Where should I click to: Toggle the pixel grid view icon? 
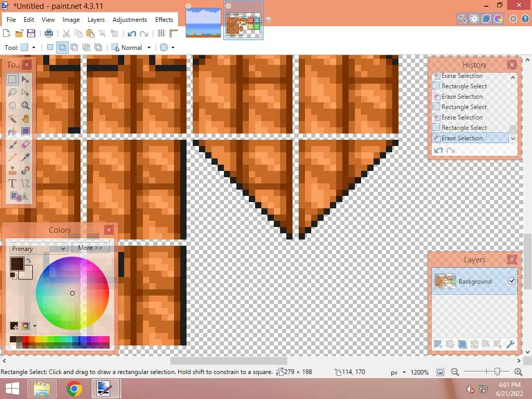tap(161, 33)
